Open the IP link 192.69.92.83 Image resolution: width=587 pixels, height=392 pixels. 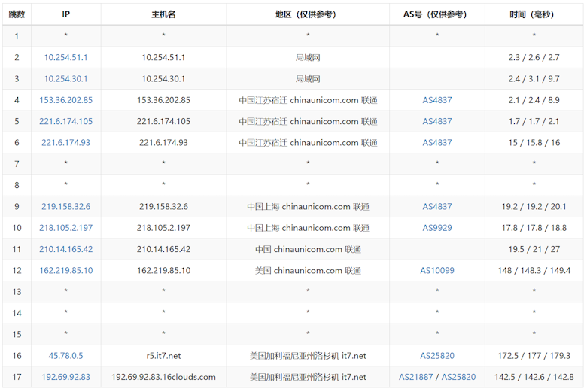pos(65,377)
